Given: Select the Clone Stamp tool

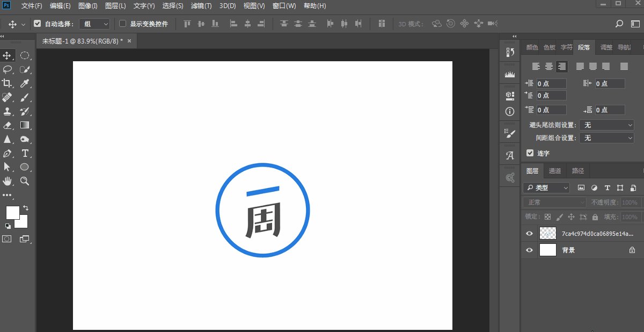Looking at the screenshot, I should click(8, 111).
